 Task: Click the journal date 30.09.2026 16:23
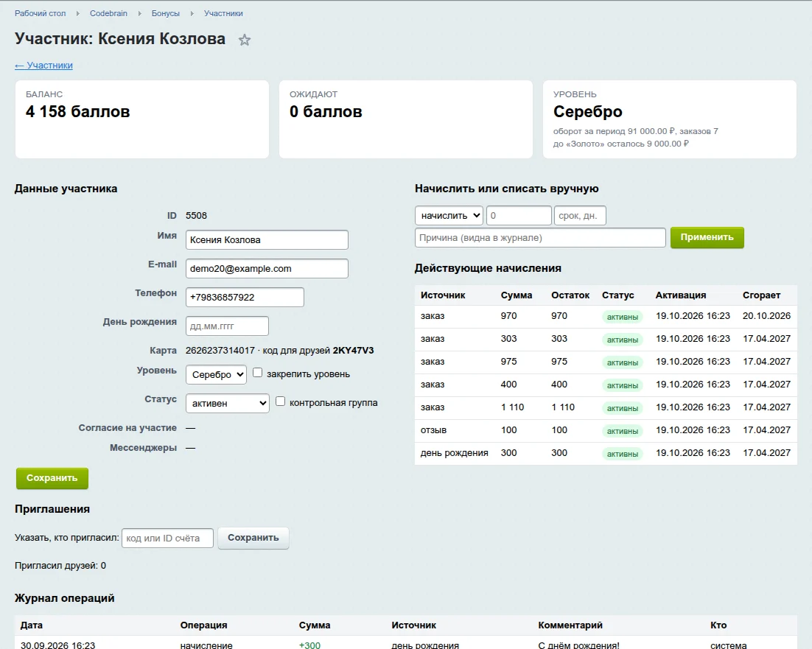click(x=58, y=645)
